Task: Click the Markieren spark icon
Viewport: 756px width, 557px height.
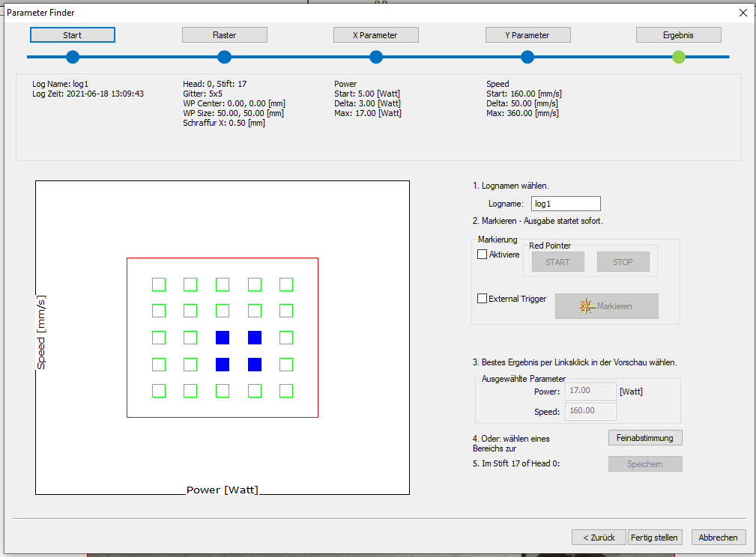Action: 586,306
